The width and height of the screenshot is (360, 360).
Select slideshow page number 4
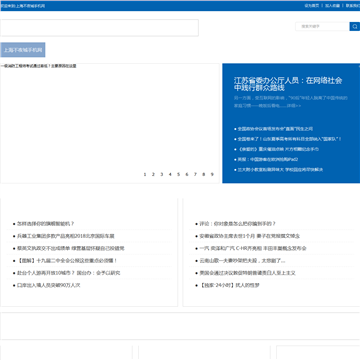[170, 174]
